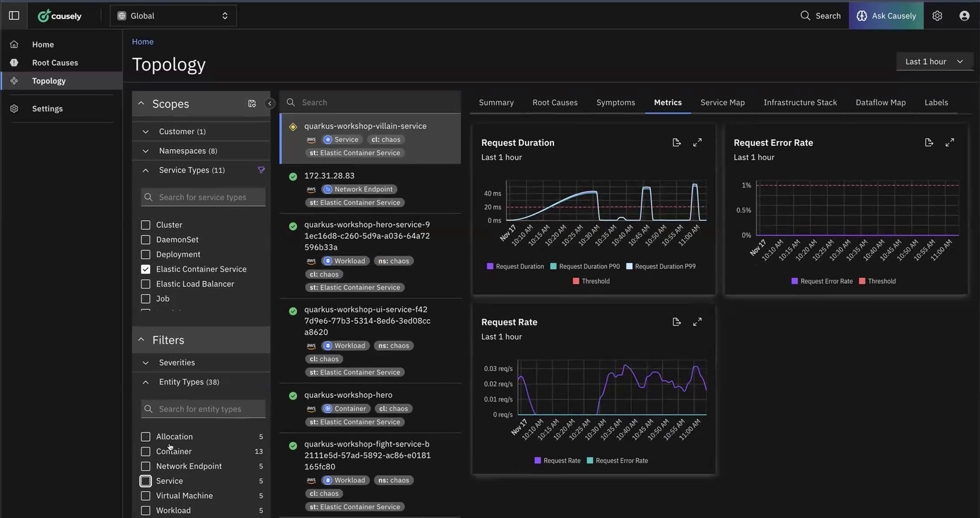Open the user account profile icon
The image size is (980, 518).
(x=964, y=16)
